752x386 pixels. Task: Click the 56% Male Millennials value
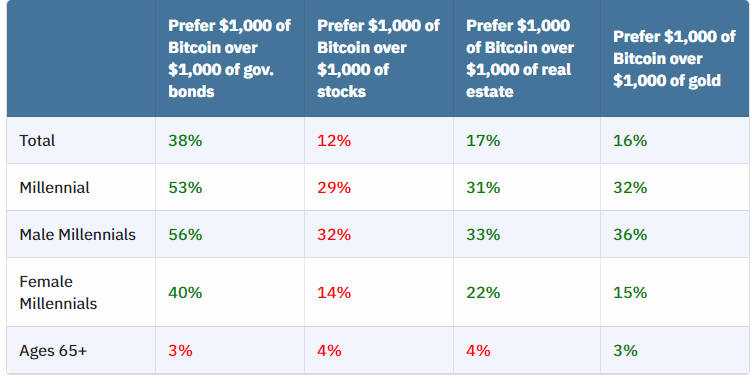tap(185, 234)
